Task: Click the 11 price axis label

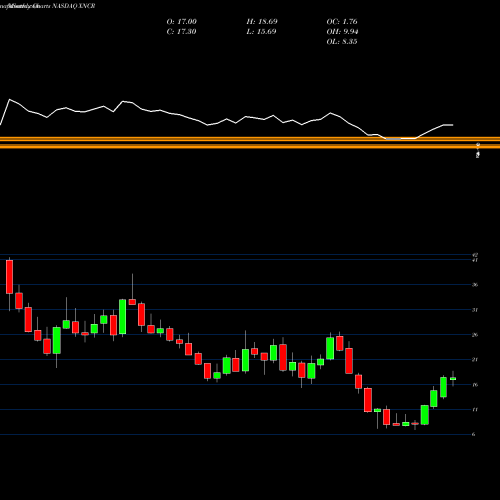Action: click(475, 410)
